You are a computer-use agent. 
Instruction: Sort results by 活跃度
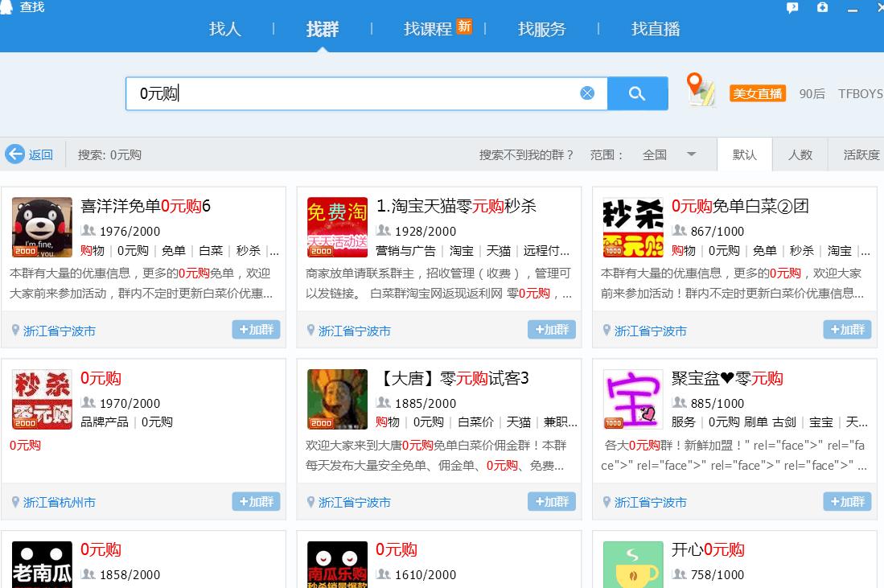pos(855,154)
